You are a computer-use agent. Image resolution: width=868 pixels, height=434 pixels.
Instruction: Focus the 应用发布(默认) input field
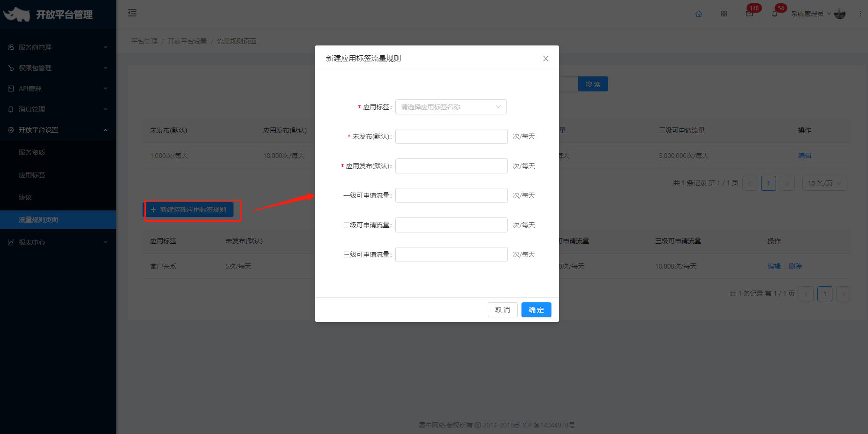(452, 166)
